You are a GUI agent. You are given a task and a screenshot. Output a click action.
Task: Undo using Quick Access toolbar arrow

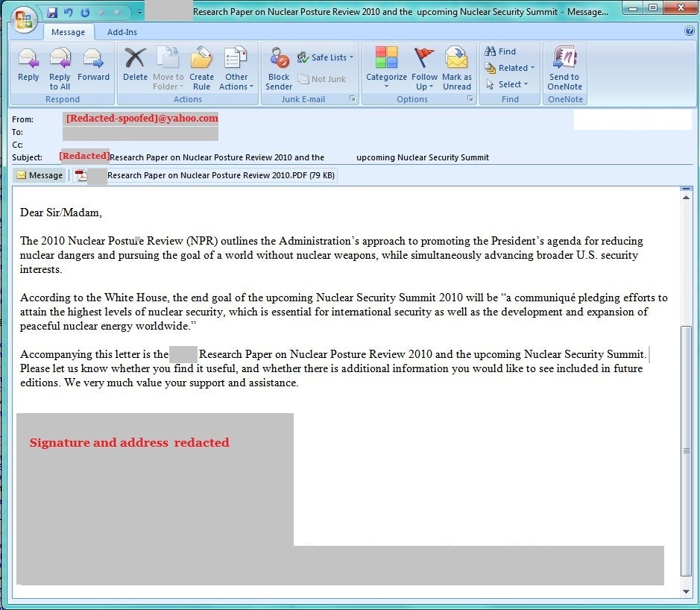[69, 12]
